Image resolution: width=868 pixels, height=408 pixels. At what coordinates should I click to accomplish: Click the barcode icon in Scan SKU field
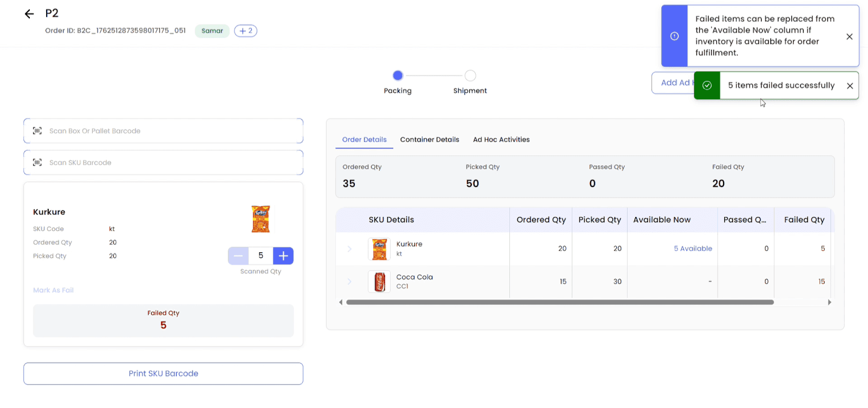click(x=37, y=162)
